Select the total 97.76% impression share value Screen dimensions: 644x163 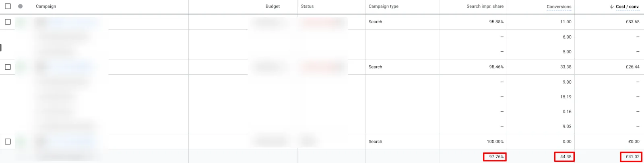(x=495, y=157)
